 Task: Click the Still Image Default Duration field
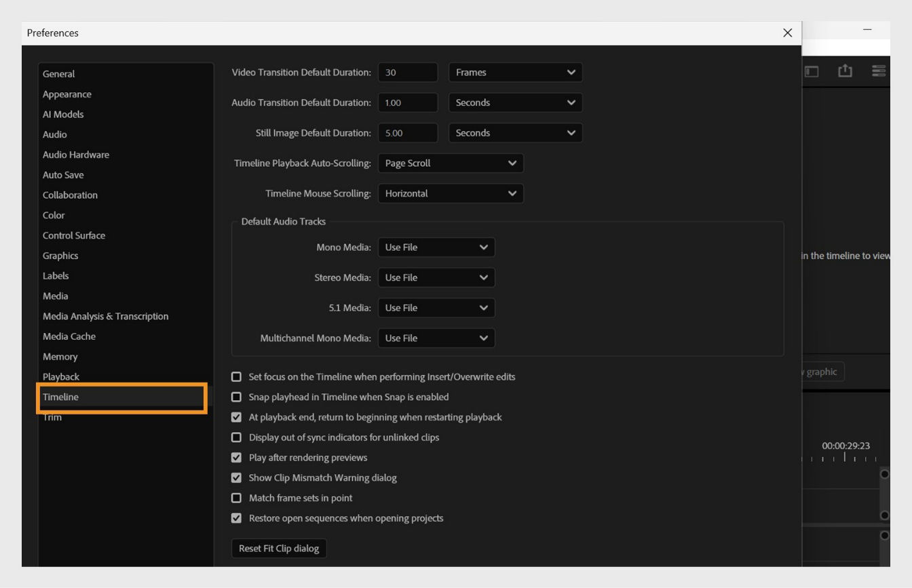[407, 132]
